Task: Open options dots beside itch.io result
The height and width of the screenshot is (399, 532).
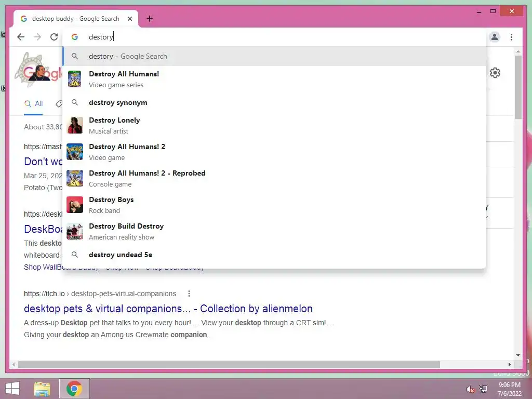Action: click(x=189, y=294)
